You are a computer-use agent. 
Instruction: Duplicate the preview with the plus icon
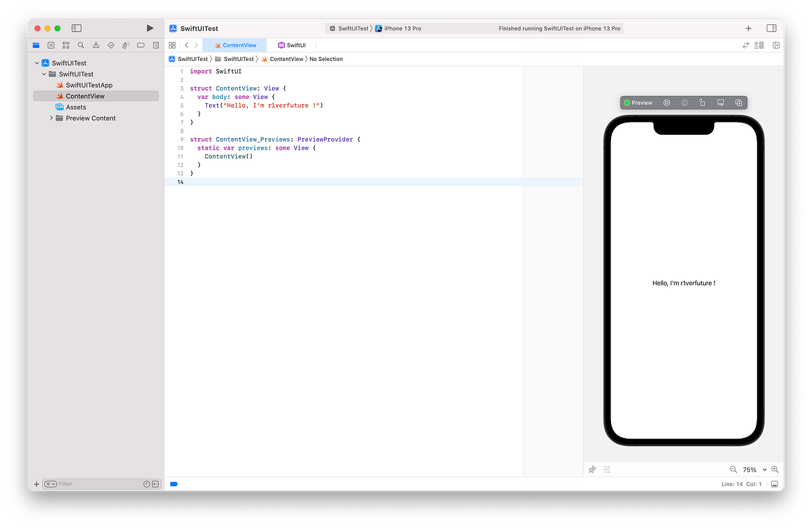click(x=739, y=102)
